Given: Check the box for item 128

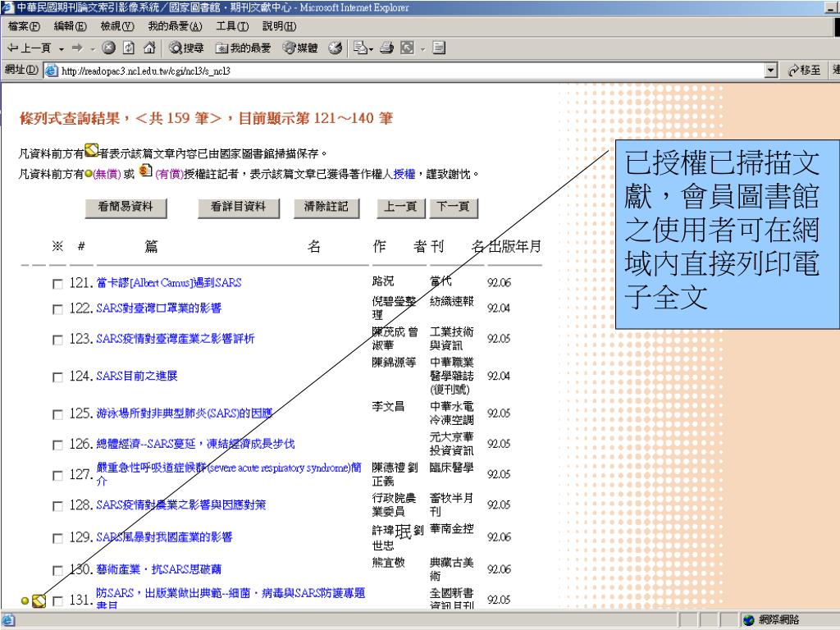Looking at the screenshot, I should [x=57, y=505].
